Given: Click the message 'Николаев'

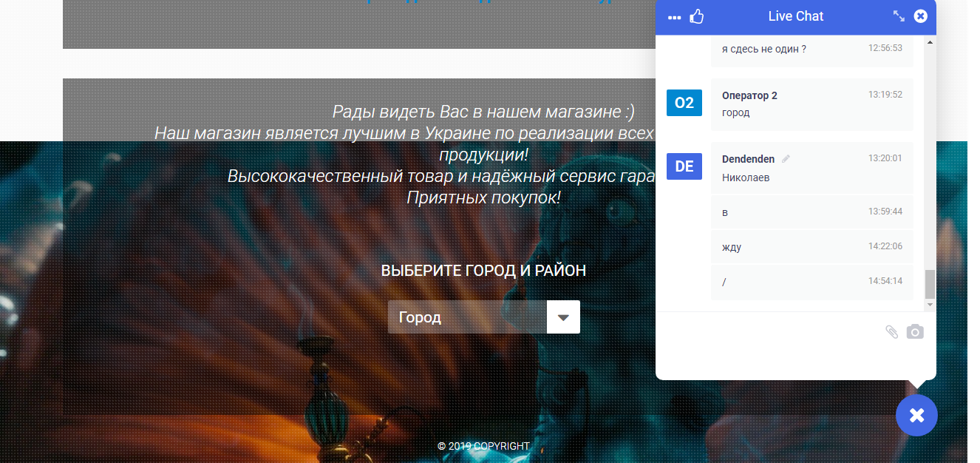Looking at the screenshot, I should pos(746,178).
